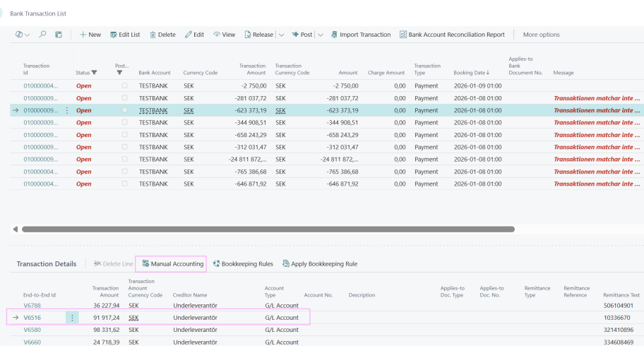Screen dimensions: 644x346
Task: Click the Transaction Details heading
Action: point(47,264)
